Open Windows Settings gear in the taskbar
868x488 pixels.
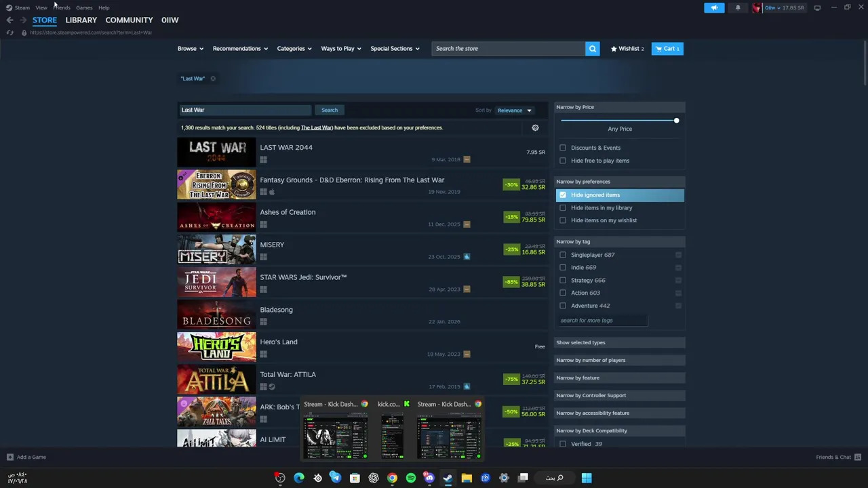[504, 478]
